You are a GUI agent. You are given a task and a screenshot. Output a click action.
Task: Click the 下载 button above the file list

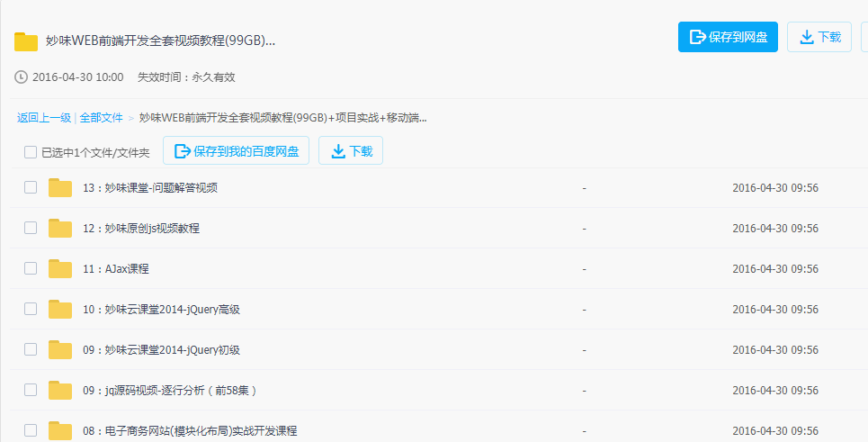[351, 150]
